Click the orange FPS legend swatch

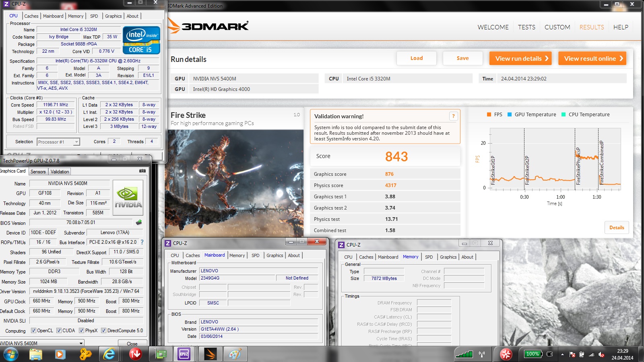coord(489,115)
